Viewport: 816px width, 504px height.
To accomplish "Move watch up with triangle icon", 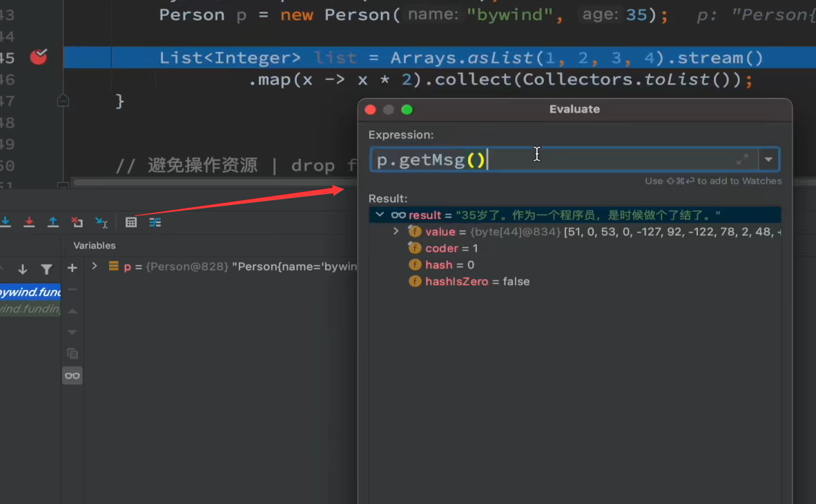I will click(x=73, y=311).
